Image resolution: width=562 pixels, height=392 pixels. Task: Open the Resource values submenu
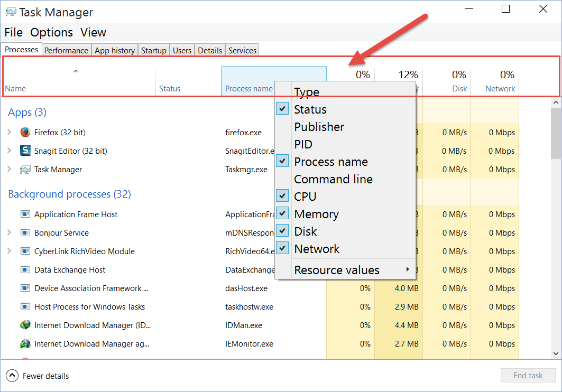tap(335, 269)
